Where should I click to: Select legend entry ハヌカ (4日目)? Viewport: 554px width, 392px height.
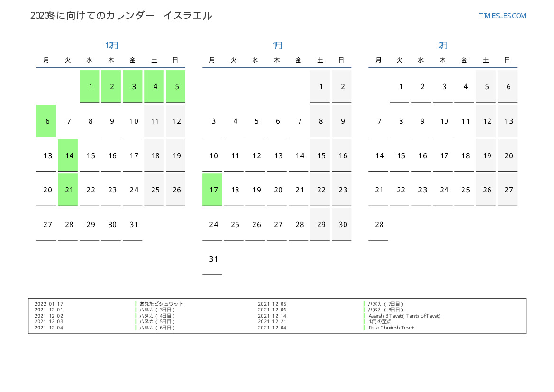pos(157,316)
